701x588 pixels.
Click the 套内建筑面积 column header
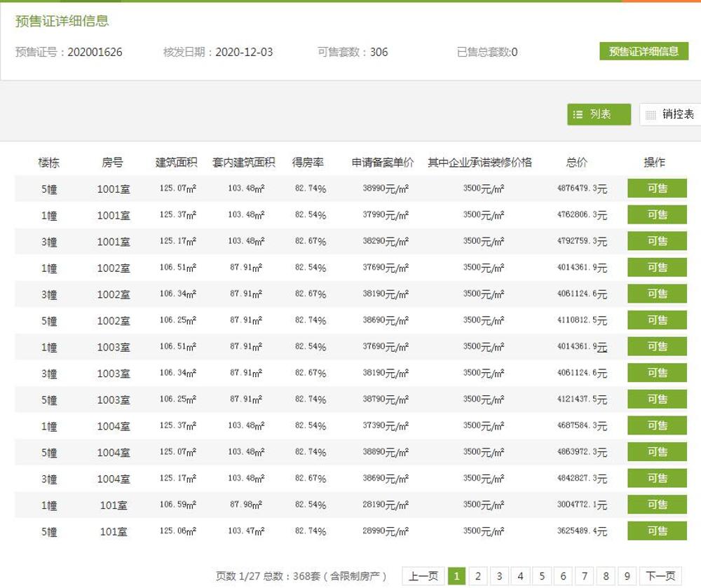[244, 162]
